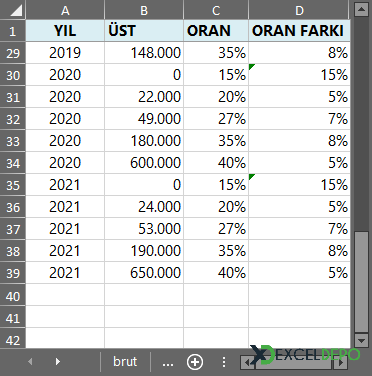Select cell with value 650.000

144,273
